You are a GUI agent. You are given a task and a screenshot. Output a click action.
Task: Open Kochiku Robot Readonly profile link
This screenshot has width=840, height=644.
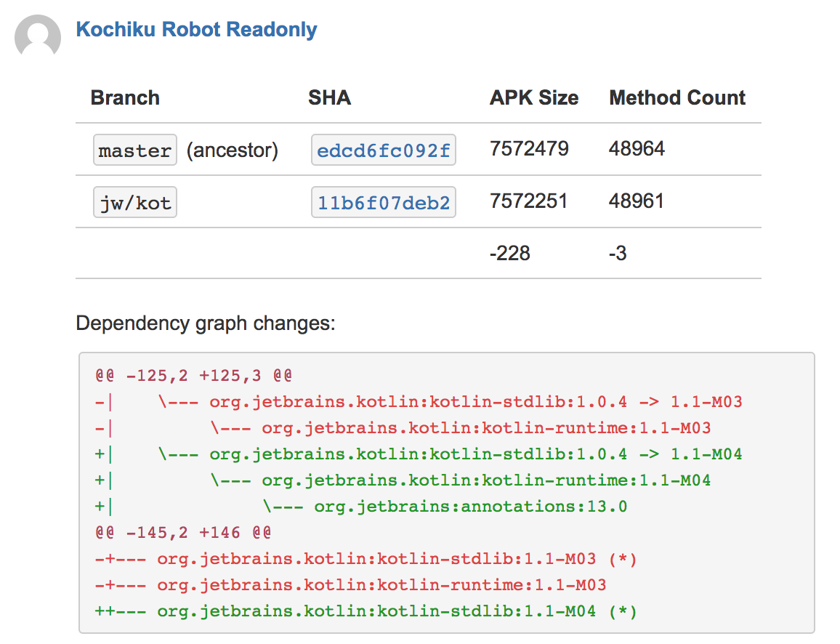point(196,30)
